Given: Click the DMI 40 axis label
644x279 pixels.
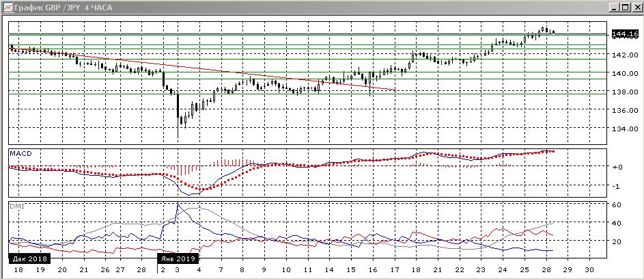Looking at the screenshot, I should click(617, 223).
